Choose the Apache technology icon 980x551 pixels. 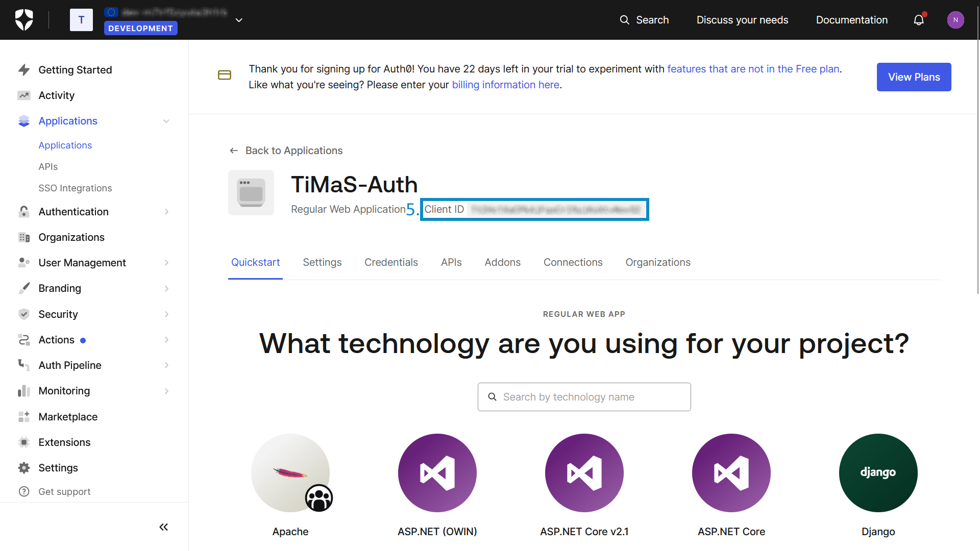click(290, 473)
